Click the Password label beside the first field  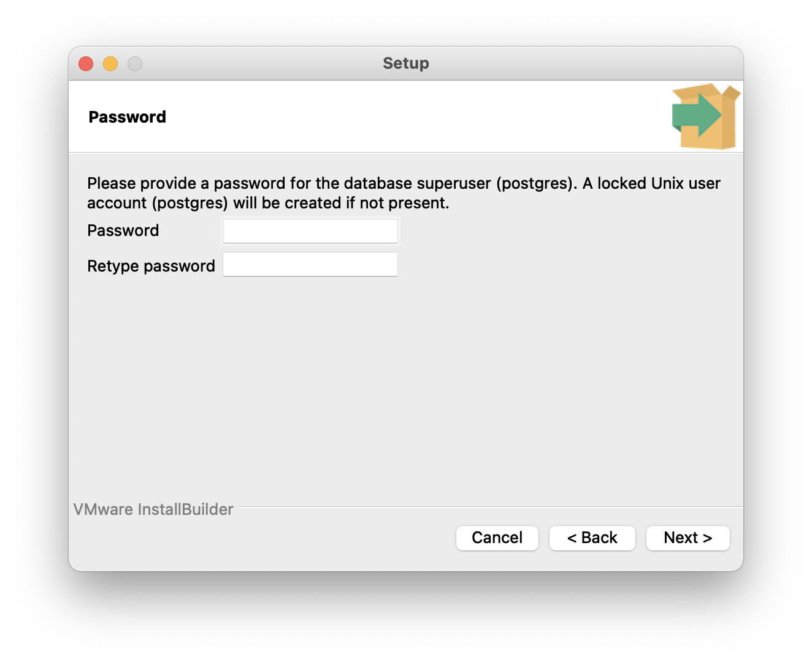[x=123, y=230]
